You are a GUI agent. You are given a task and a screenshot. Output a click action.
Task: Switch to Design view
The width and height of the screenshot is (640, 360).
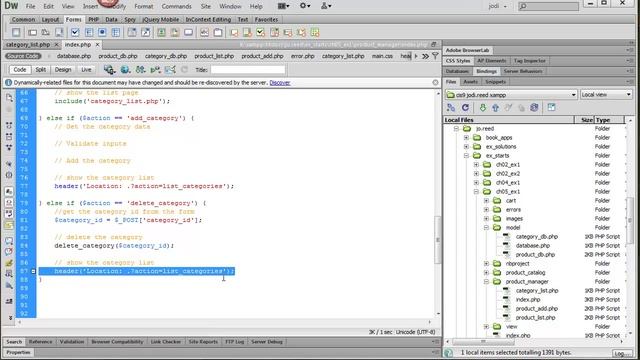click(63, 70)
